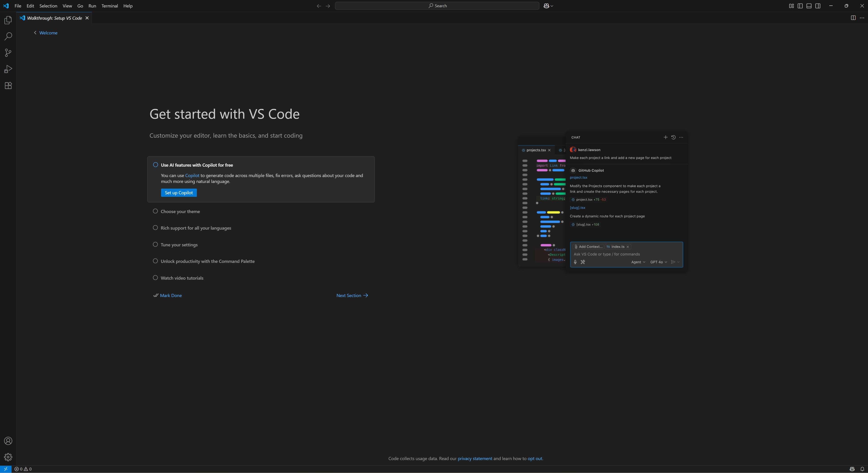Open Run and Debug view

(x=8, y=69)
